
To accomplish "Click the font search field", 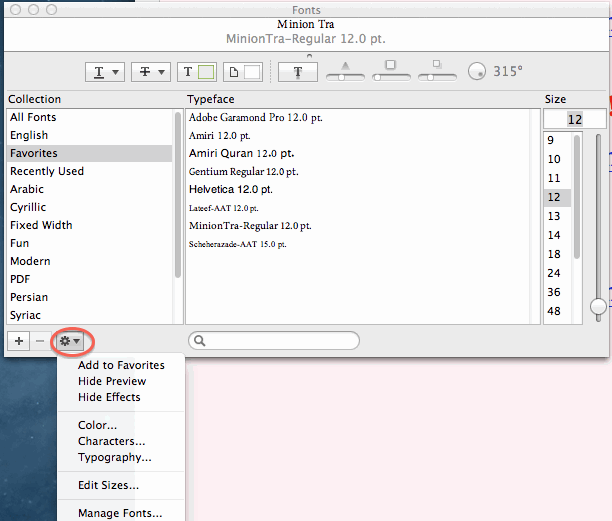I will 275,341.
